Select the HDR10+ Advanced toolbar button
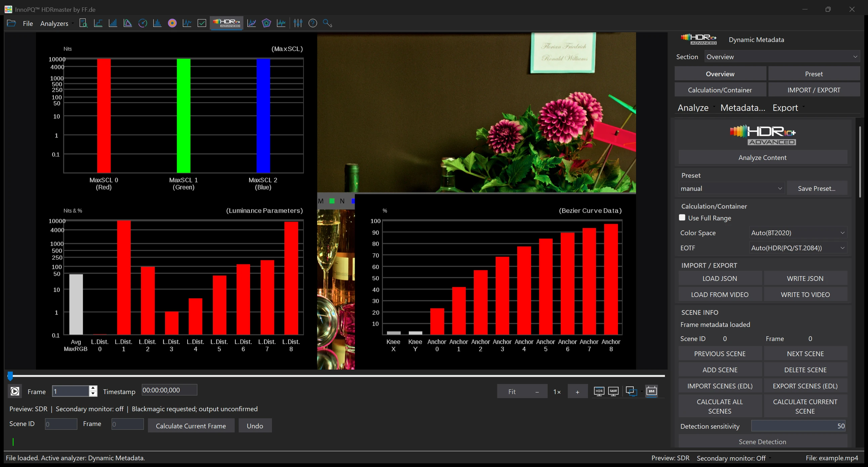The image size is (868, 467). (x=227, y=23)
